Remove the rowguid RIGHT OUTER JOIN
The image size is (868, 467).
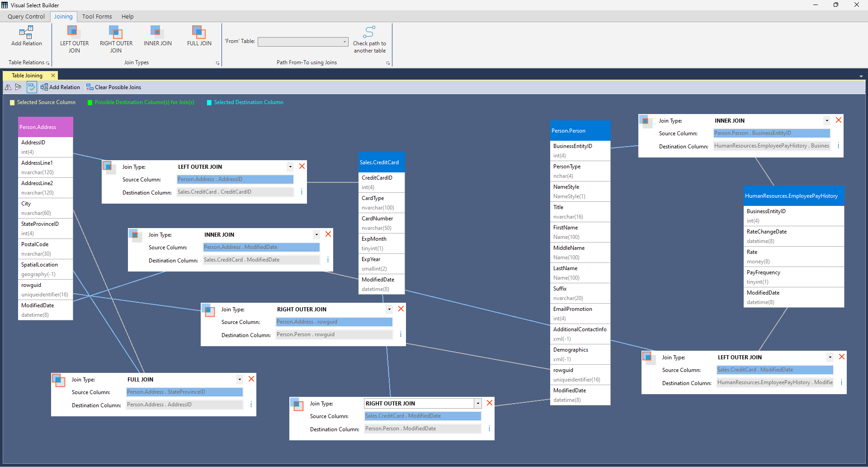pyautogui.click(x=401, y=309)
